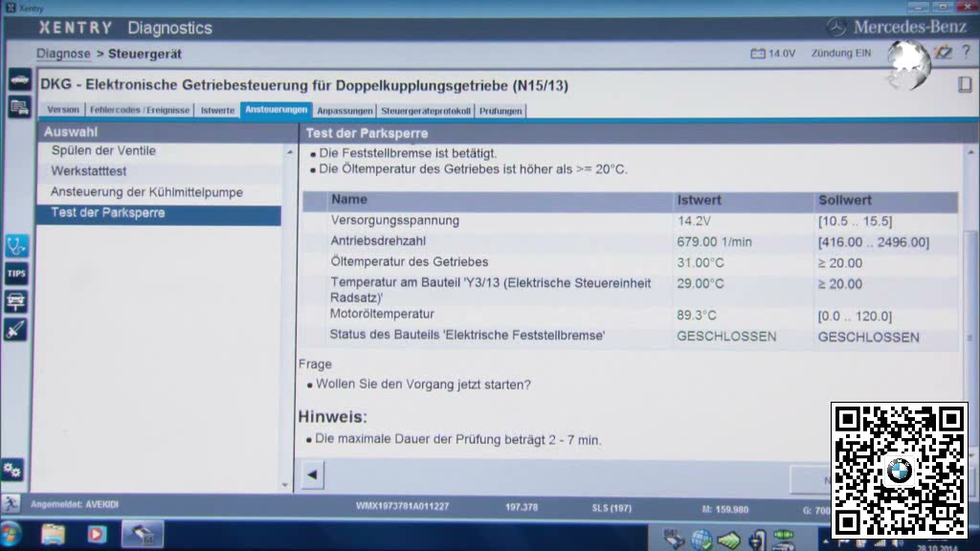Open File Explorer in the taskbar
980x551 pixels.
pyautogui.click(x=54, y=535)
